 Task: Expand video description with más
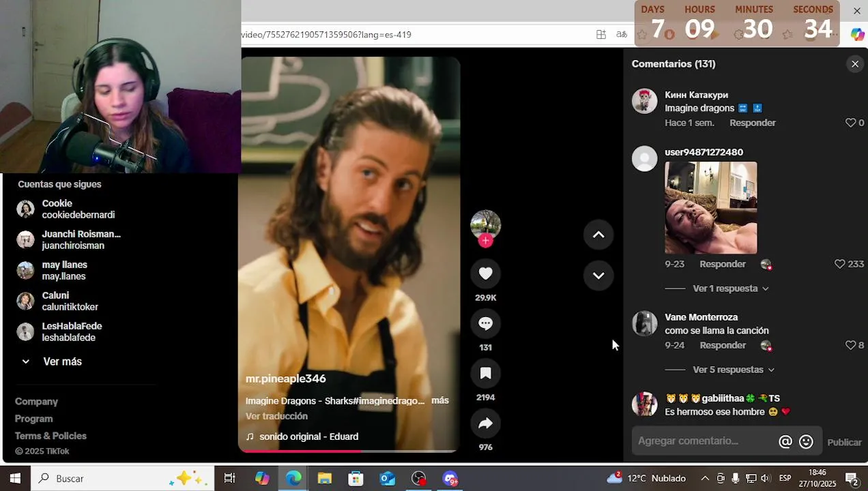[440, 400]
